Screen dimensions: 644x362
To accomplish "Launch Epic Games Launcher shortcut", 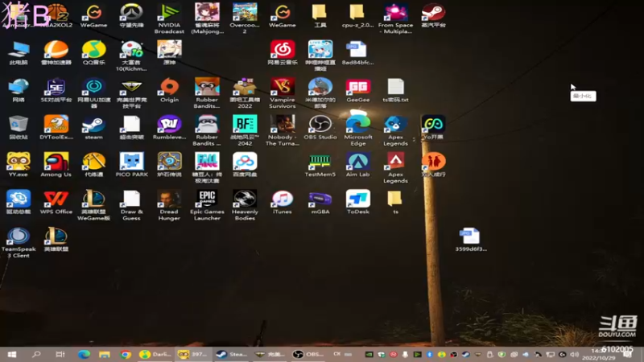I will tap(207, 205).
